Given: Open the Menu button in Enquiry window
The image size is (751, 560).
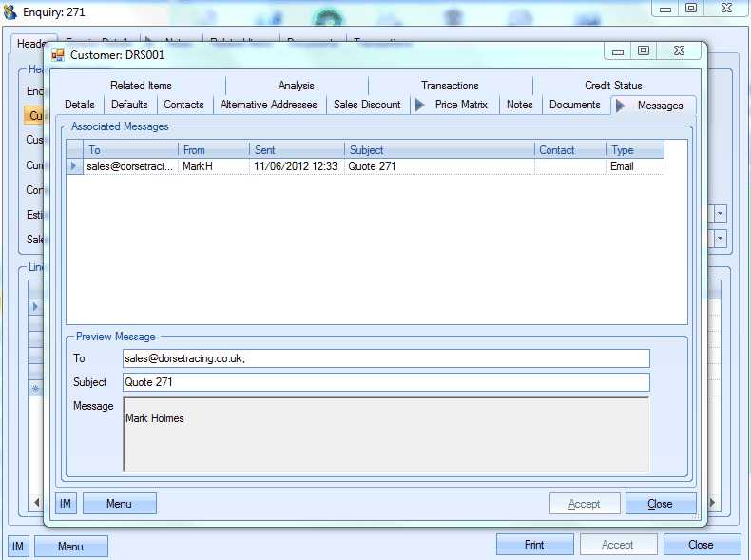Looking at the screenshot, I should click(x=70, y=546).
